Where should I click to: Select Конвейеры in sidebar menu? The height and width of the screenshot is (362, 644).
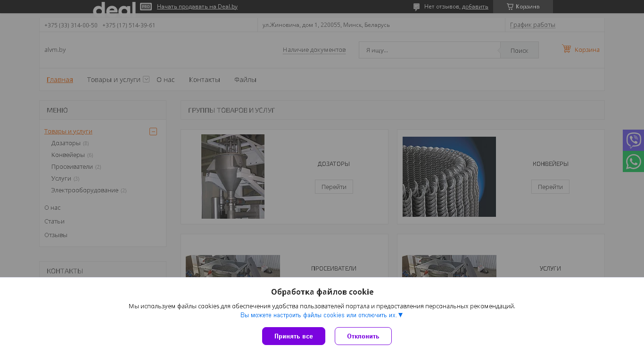tap(68, 155)
